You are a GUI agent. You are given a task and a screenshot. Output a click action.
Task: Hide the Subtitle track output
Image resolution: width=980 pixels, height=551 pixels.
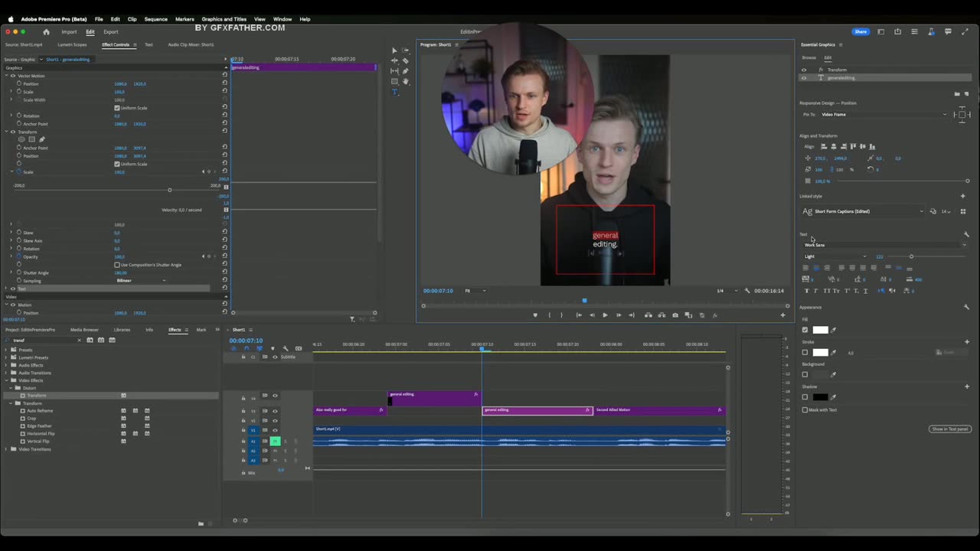pos(275,357)
